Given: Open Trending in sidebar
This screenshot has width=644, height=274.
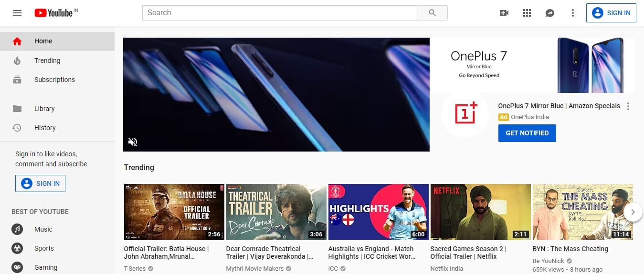Looking at the screenshot, I should click(57, 61).
